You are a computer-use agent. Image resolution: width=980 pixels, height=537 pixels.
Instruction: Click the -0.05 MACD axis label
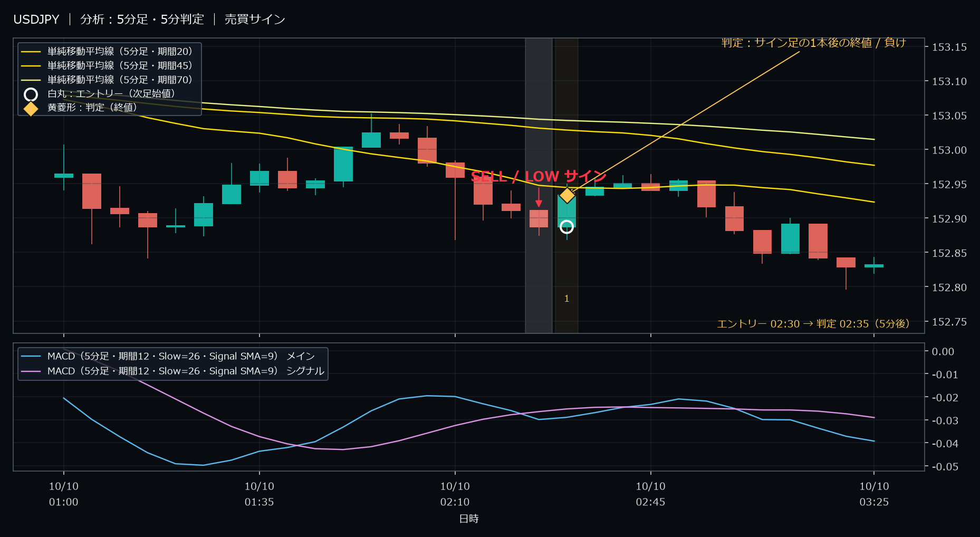click(x=945, y=467)
